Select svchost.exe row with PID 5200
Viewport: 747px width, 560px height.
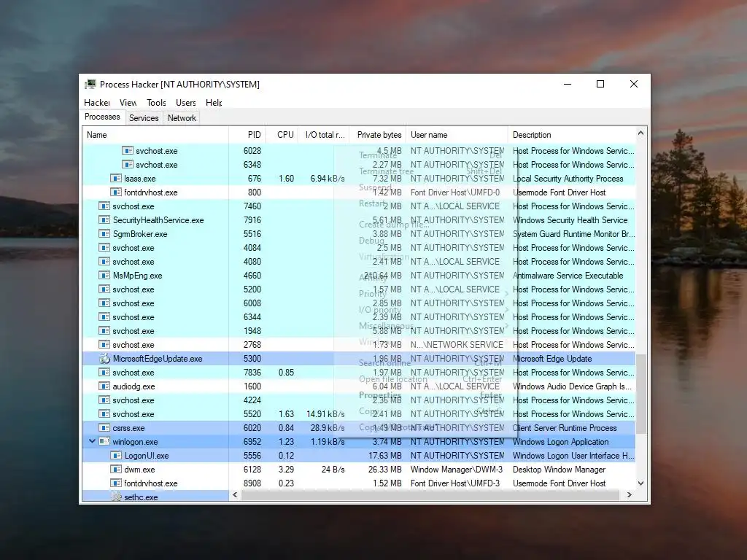359,289
